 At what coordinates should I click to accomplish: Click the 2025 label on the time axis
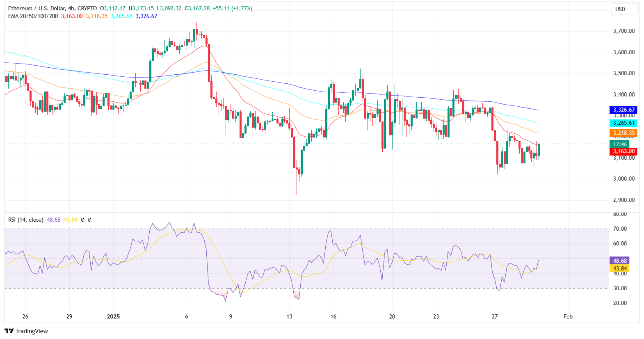[x=113, y=316]
